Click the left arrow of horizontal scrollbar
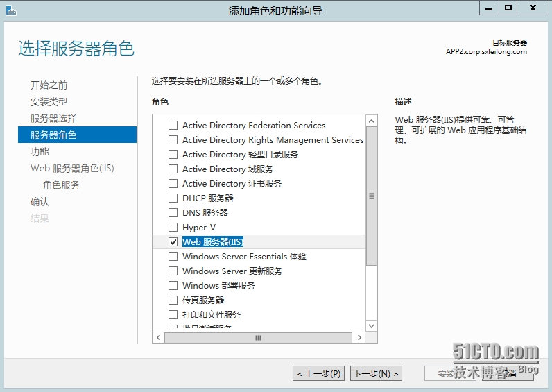552x392 pixels. click(x=158, y=338)
